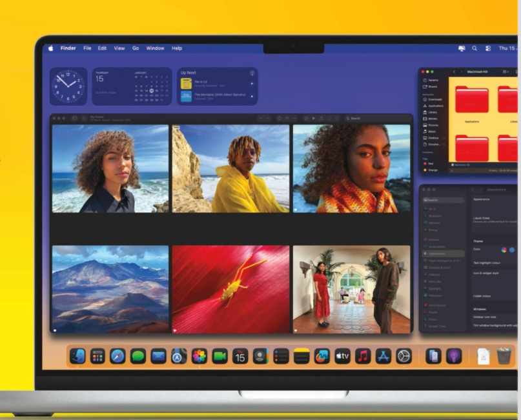Play 'We Is Us' in Up Next widget
This screenshot has width=521, height=420.
(252, 83)
